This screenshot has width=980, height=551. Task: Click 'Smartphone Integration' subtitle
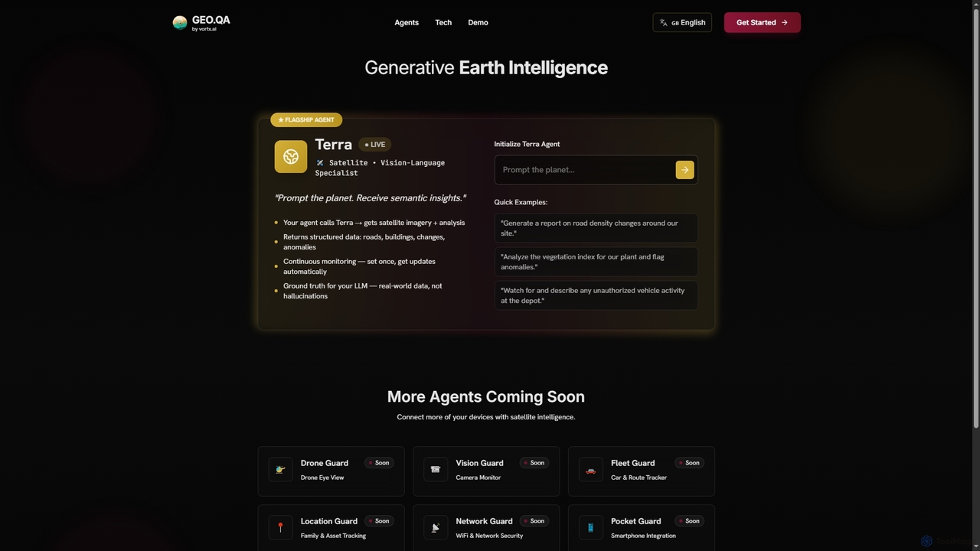coord(643,536)
